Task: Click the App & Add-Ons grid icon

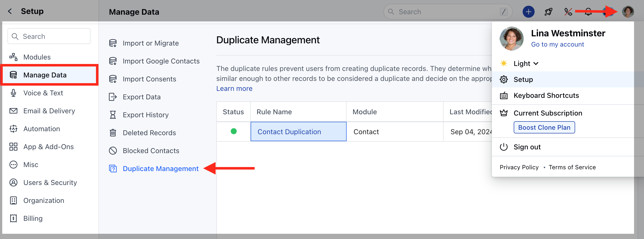Action: pos(13,147)
